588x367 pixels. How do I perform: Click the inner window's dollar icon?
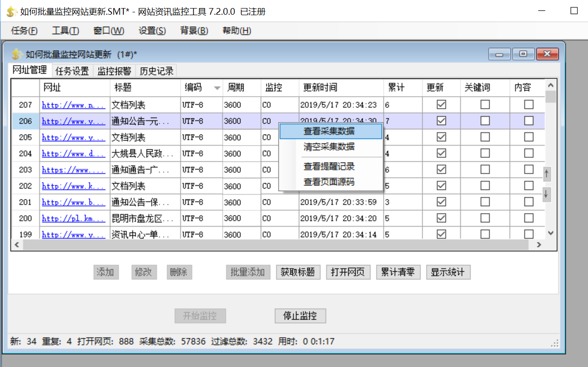(x=17, y=54)
